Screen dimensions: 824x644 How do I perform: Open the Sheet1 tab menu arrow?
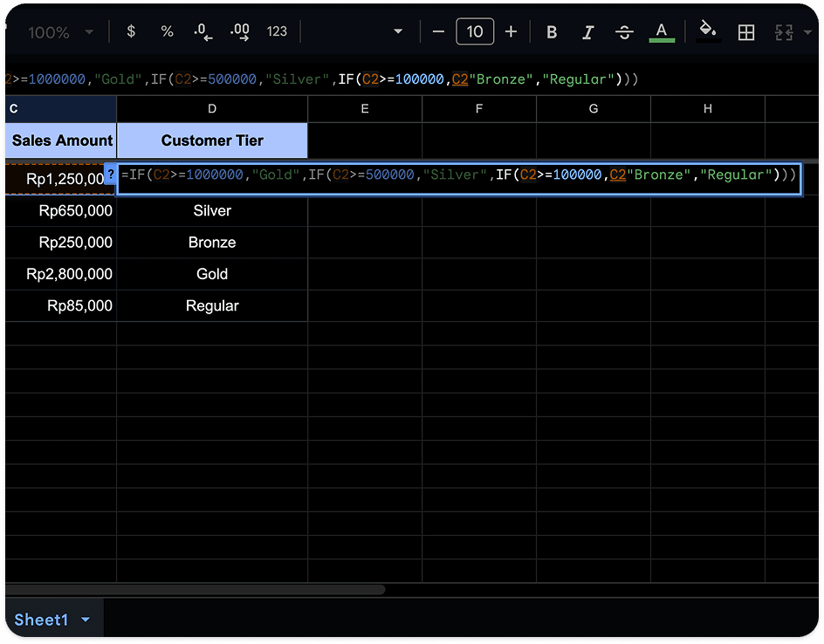coord(86,620)
